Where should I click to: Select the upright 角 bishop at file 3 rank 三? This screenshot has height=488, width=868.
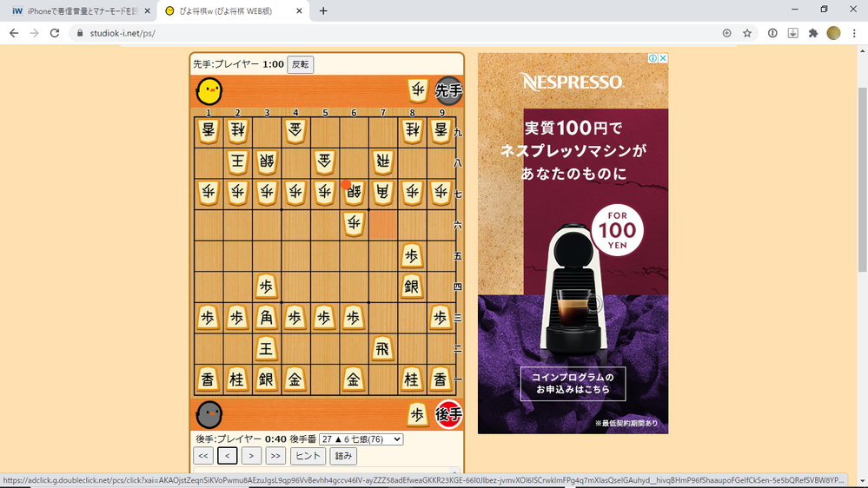266,318
